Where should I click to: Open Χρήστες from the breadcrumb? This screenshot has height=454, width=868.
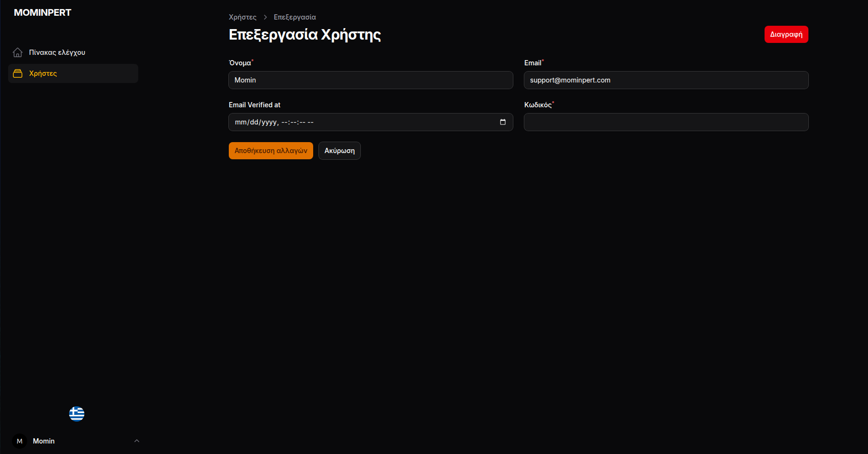(242, 17)
